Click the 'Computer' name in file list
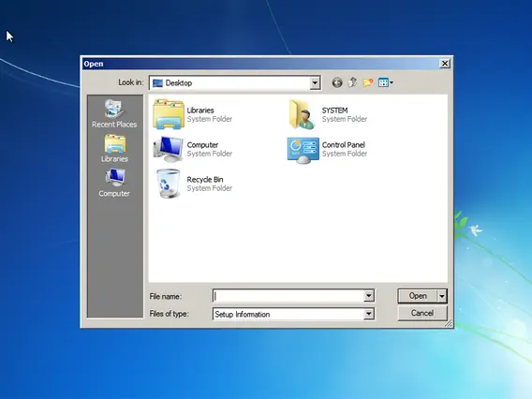Screen dimensions: 532x399 202,145
